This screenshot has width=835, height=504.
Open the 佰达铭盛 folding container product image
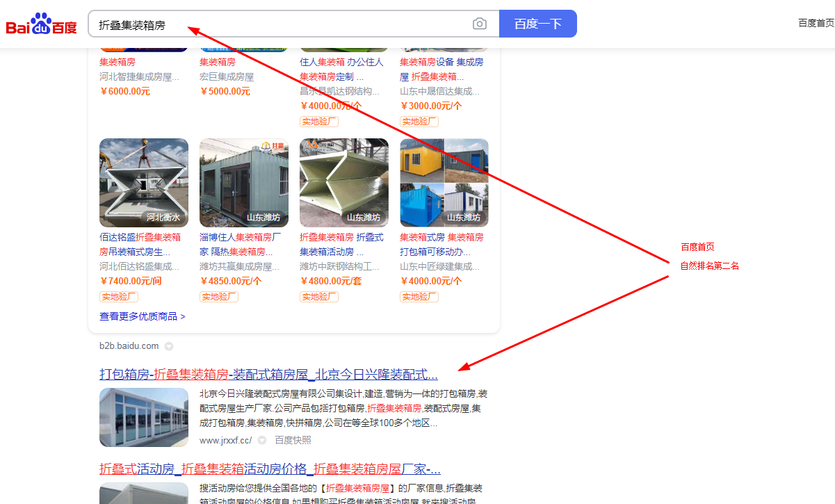point(144,183)
